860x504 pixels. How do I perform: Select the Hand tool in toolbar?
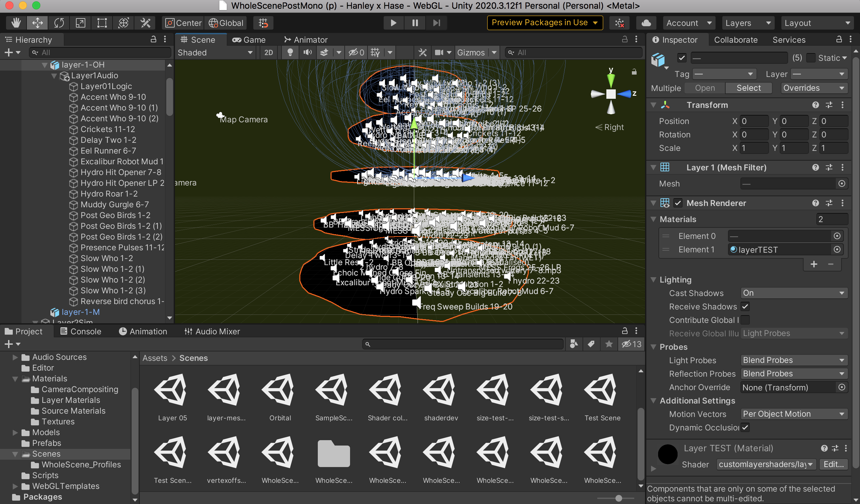pyautogui.click(x=16, y=23)
